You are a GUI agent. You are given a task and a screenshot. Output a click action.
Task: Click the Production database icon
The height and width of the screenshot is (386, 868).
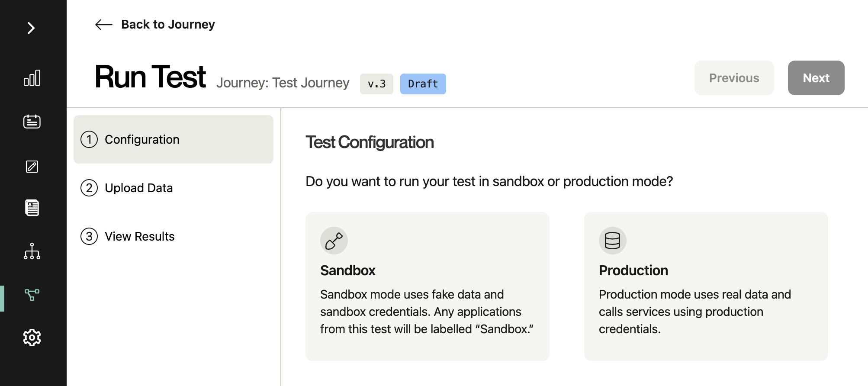click(613, 241)
